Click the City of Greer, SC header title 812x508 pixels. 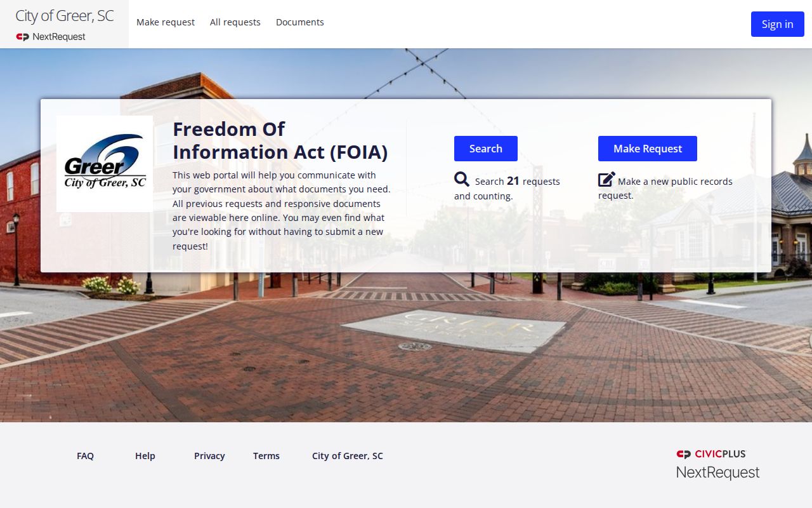click(x=65, y=16)
